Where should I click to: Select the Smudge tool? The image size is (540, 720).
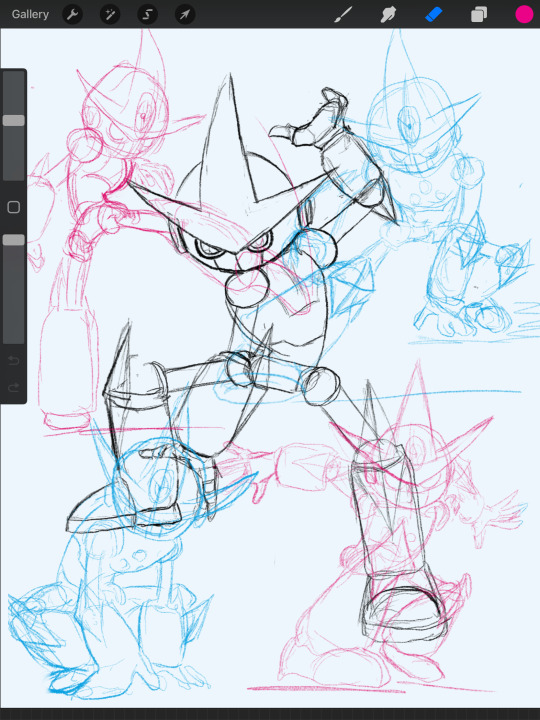coord(388,14)
